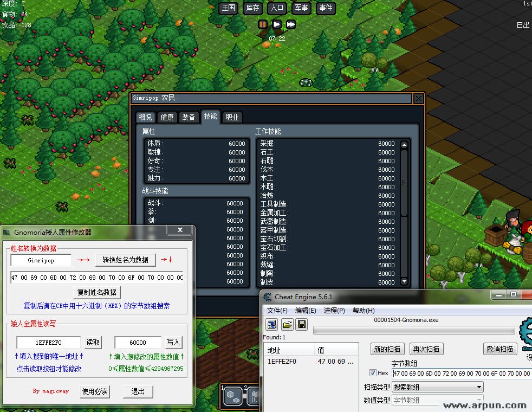Click the 新的扫描 button
The image size is (532, 412).
(387, 349)
